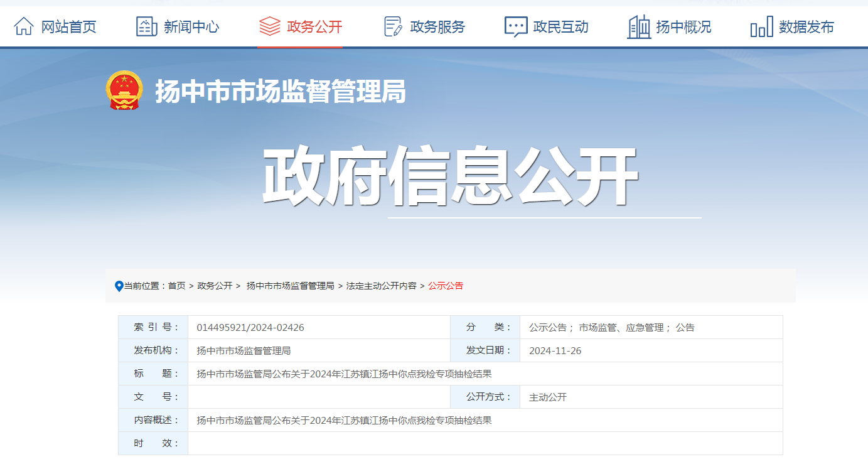Click the 内容概述 row summary text
868x464 pixels.
344,421
